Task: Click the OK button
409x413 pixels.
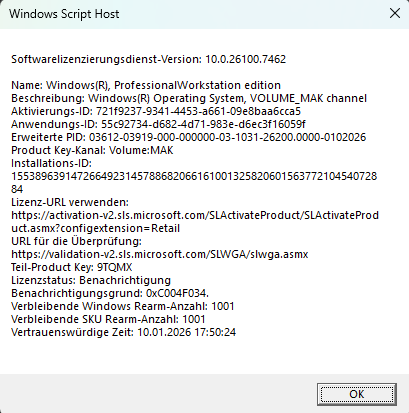Action: [x=357, y=394]
